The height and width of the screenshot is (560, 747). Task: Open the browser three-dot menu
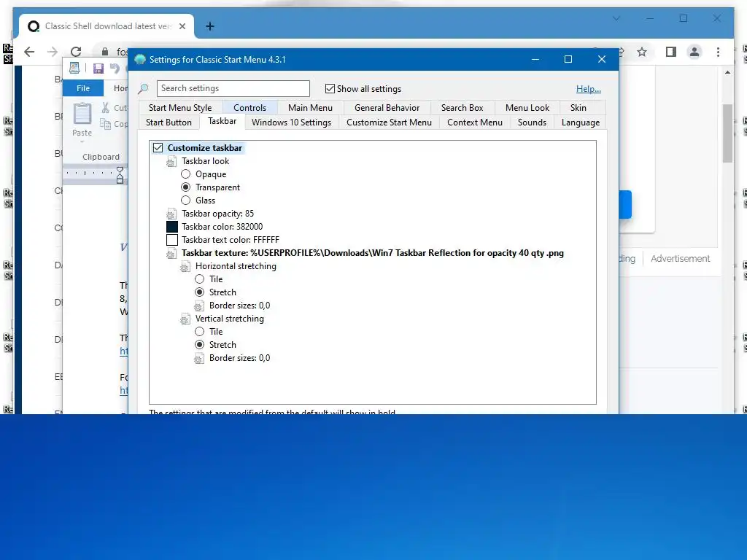pos(718,52)
